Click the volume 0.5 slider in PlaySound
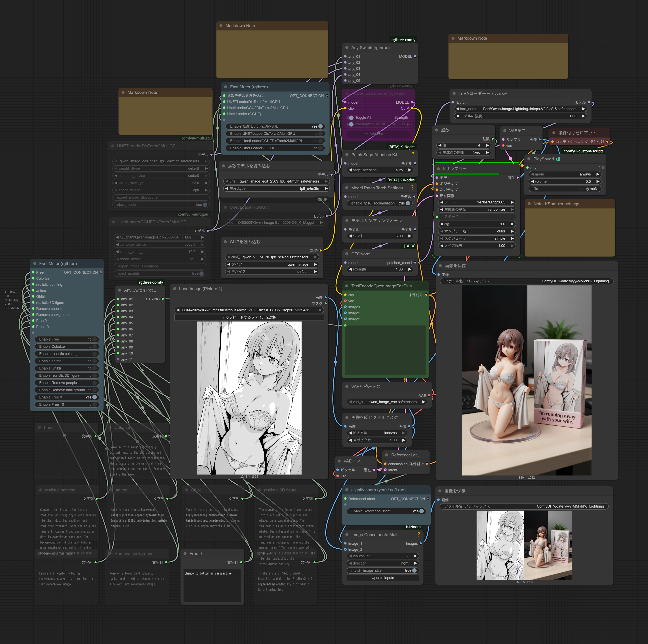Screen dimensions: 648x644 [565, 181]
